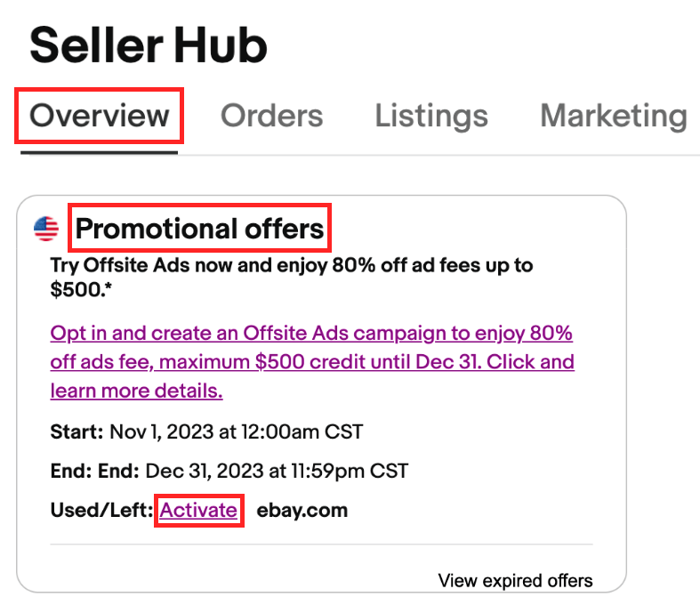The image size is (700, 613).
Task: Click the bold 'Try Offsite Ads now' text
Action: coord(292,277)
